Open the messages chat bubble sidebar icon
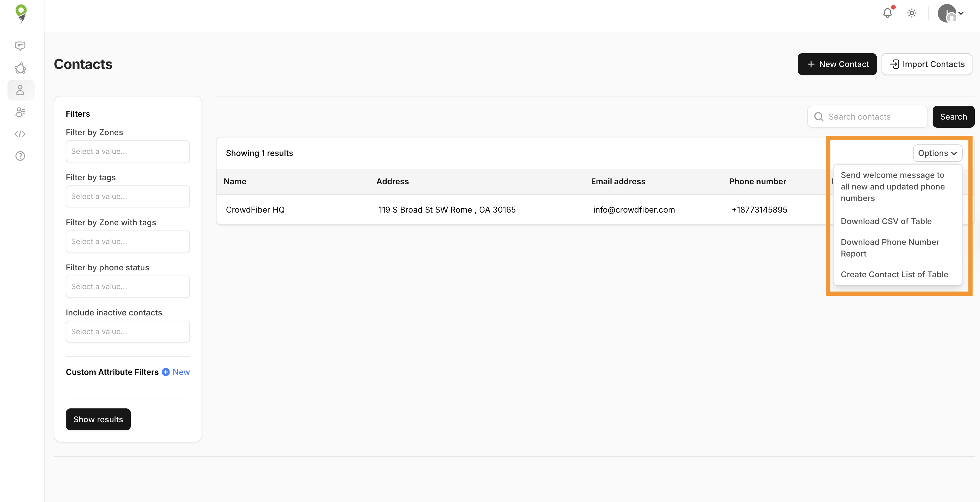Image resolution: width=980 pixels, height=502 pixels. click(x=20, y=46)
